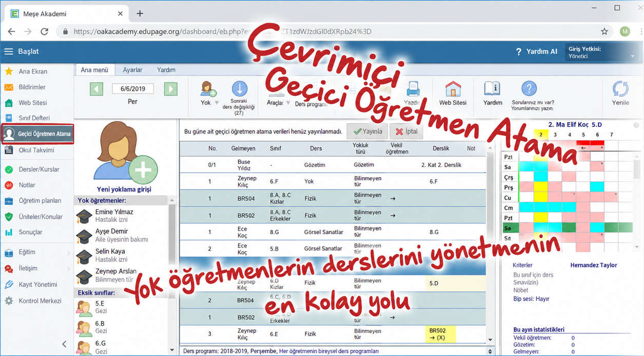The image size is (644, 356).
Task: Click Her öğretmenin bireysel ders programları link
Action: coord(328,351)
